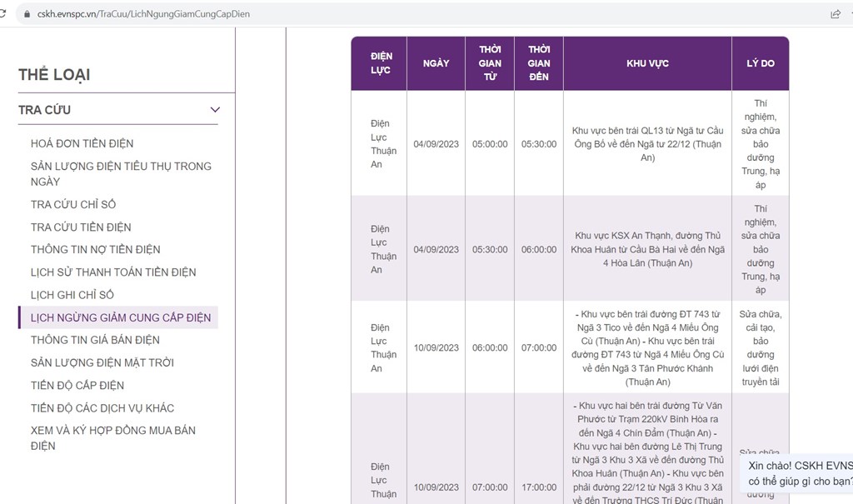The width and height of the screenshot is (853, 504).
Task: Open TIẾN ĐỘ CÁC DỊCH VỤ KHÁC
Action: click(102, 408)
